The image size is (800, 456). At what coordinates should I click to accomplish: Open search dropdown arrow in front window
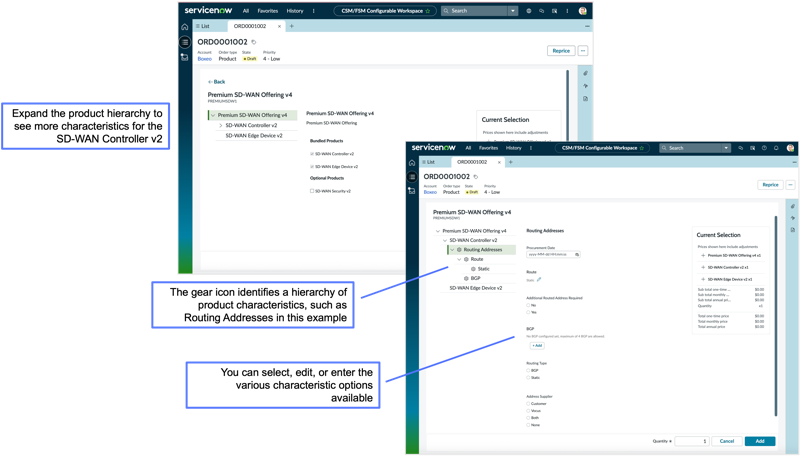point(726,148)
